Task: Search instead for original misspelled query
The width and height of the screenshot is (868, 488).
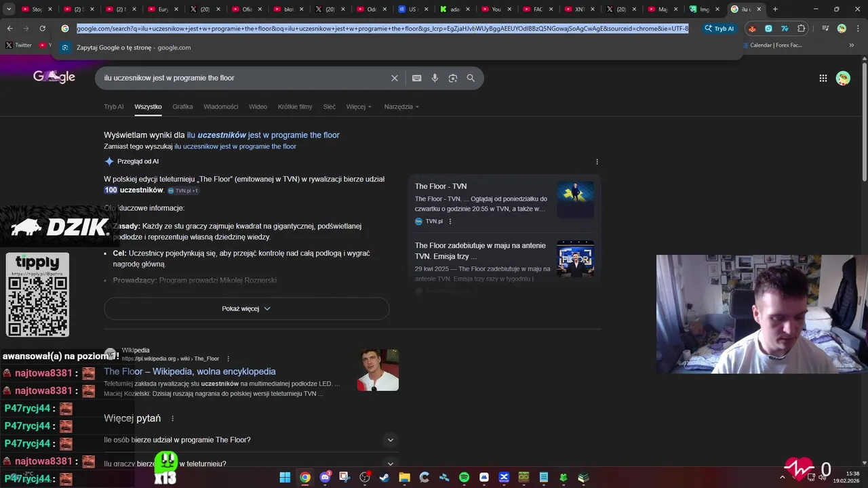Action: [x=235, y=146]
